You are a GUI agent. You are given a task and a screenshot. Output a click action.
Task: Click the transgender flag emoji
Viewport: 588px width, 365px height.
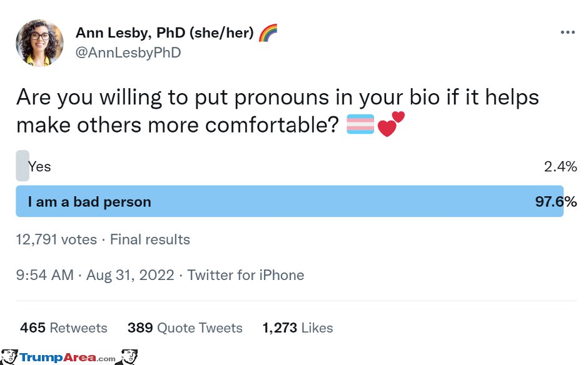[x=360, y=124]
